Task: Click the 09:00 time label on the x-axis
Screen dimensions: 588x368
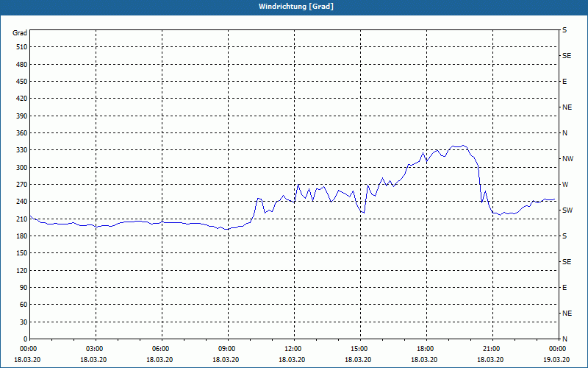Action: point(227,349)
